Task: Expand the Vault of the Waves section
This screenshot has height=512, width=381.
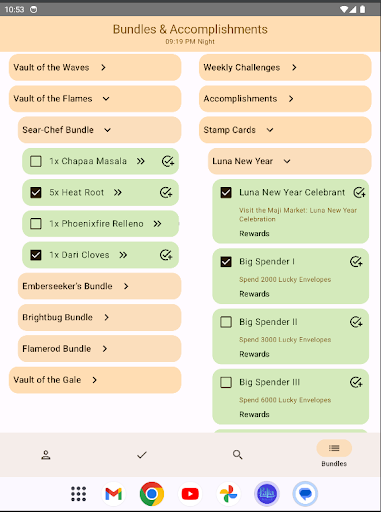Action: click(95, 67)
